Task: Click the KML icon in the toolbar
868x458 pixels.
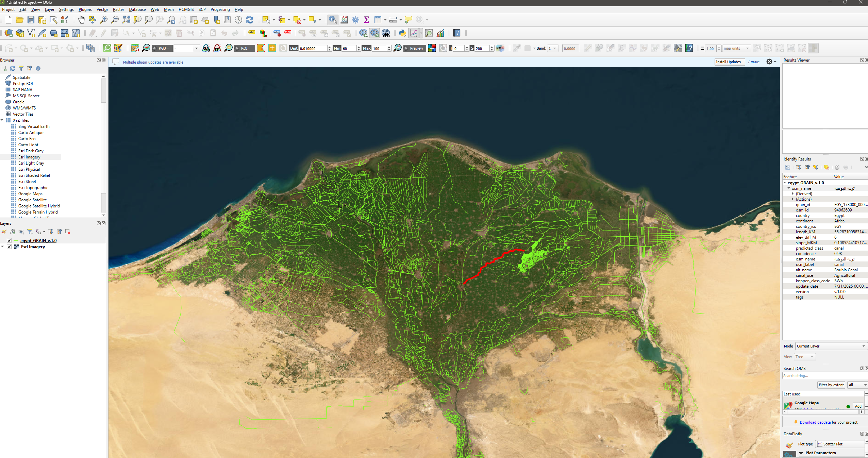Action: (500, 48)
